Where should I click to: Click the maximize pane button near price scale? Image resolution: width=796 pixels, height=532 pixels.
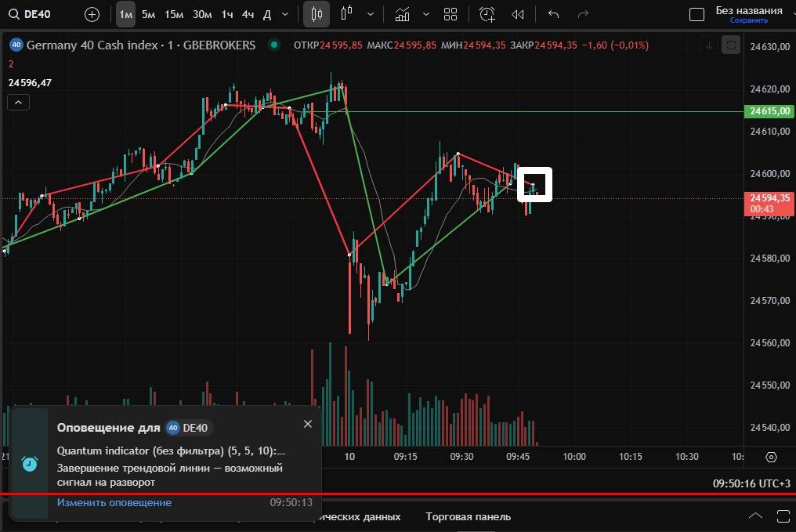(x=731, y=45)
